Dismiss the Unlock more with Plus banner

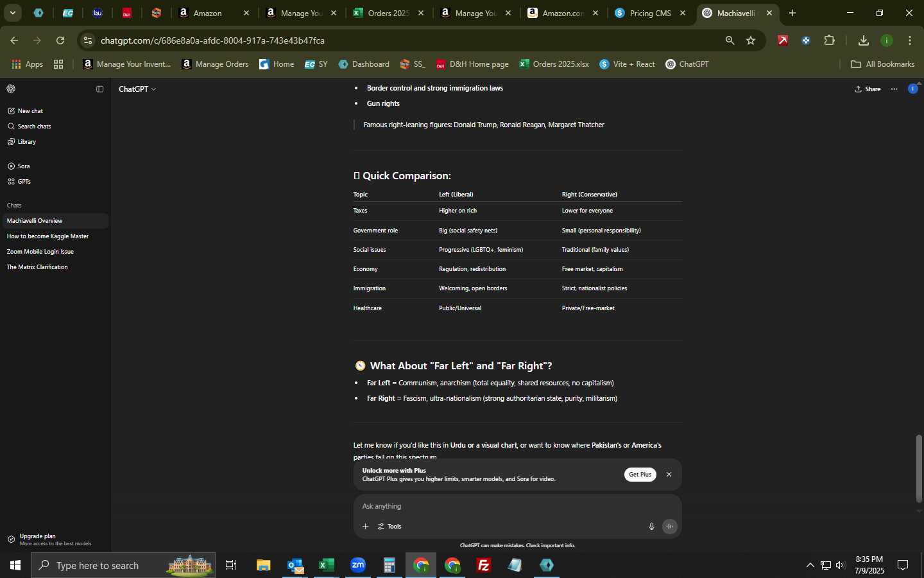pyautogui.click(x=669, y=475)
